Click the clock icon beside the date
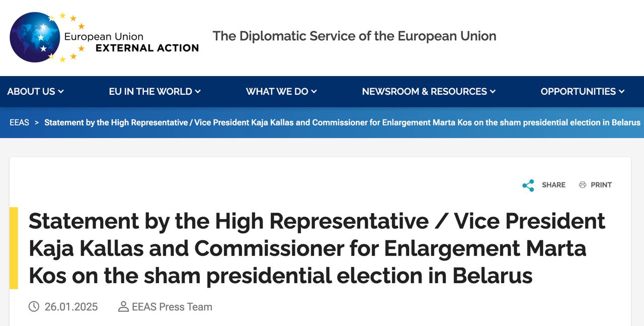 pos(34,306)
